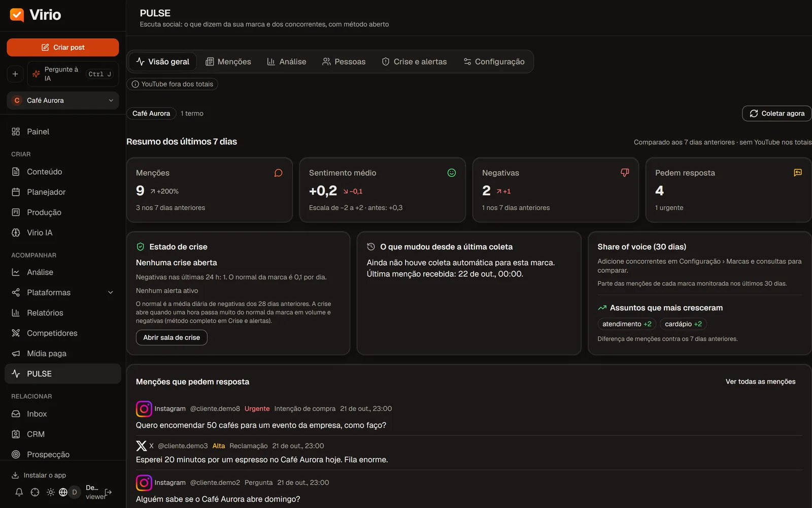812x508 pixels.
Task: Click the Instagram icon for @cliente.demo8 mention
Action: point(144,409)
